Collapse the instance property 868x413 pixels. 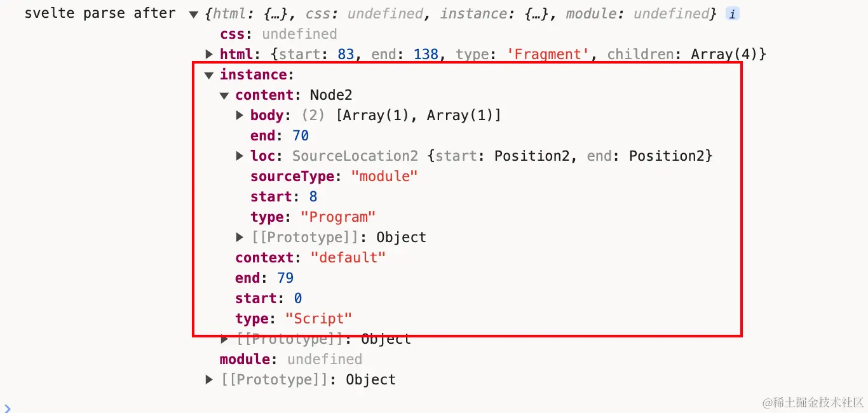click(209, 75)
